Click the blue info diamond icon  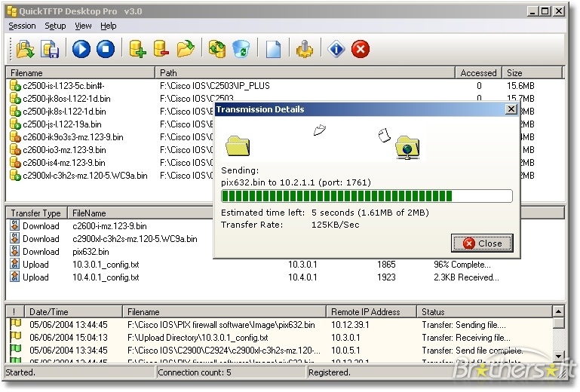[336, 49]
